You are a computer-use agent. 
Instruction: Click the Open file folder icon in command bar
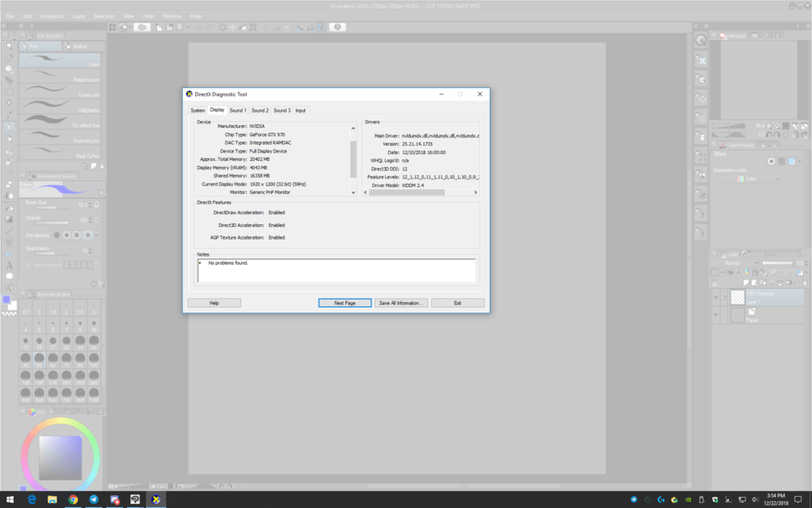tap(169, 27)
